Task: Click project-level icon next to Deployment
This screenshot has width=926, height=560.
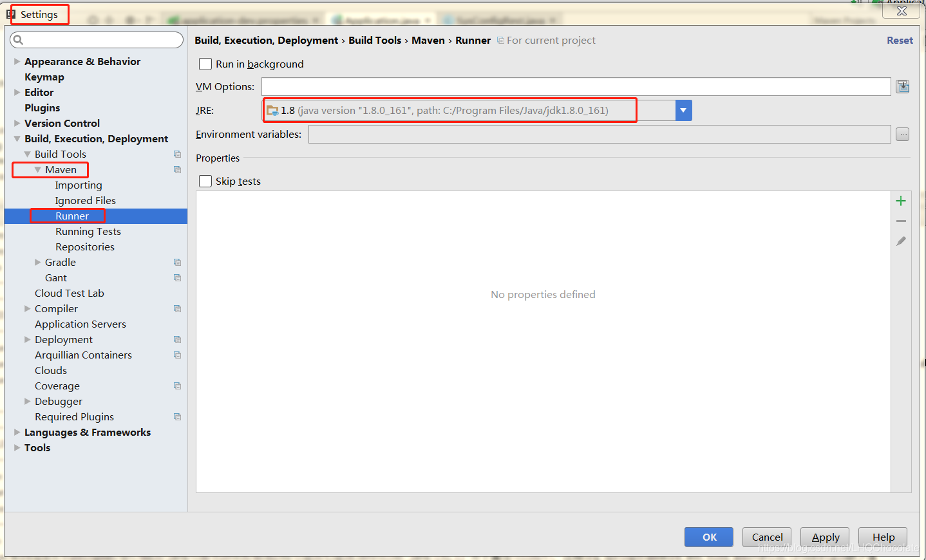Action: click(x=177, y=340)
